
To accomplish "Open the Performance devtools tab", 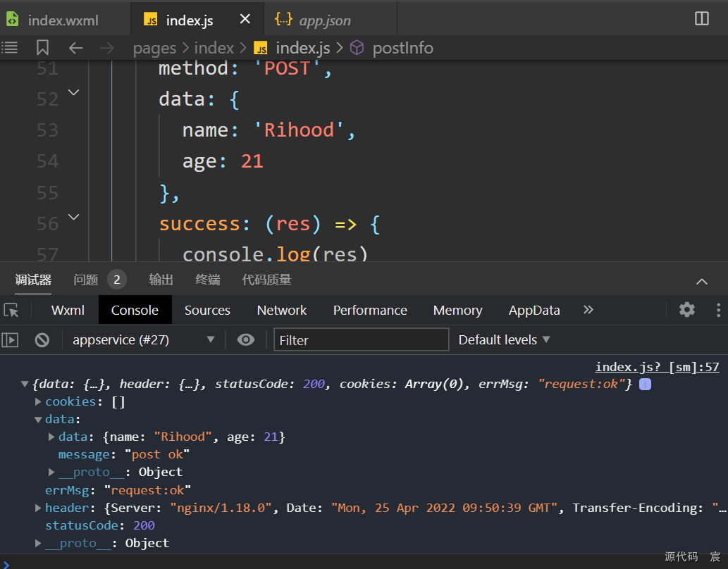I will (370, 310).
